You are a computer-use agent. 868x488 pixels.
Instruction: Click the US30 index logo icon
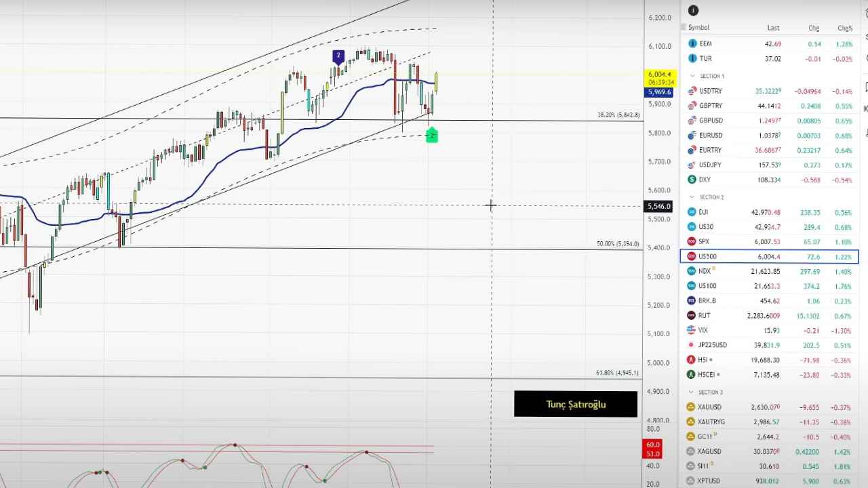point(692,226)
